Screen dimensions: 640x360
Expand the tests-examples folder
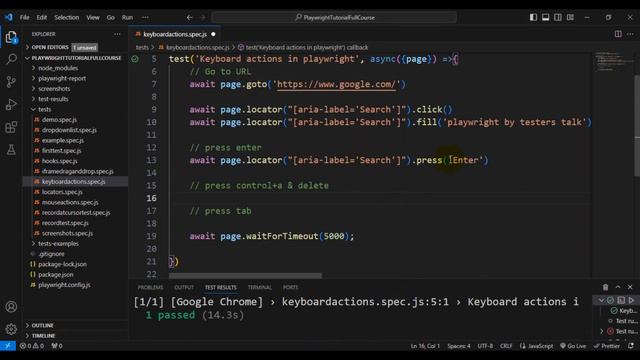click(76, 244)
